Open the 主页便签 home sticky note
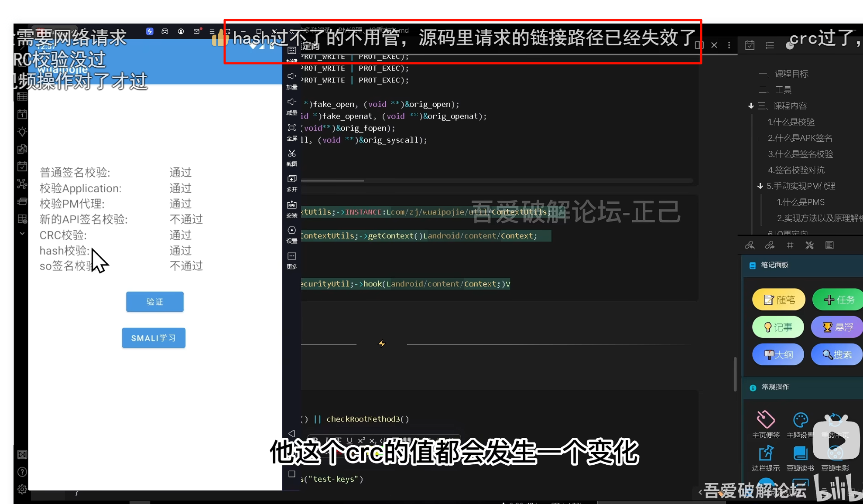Screen dimensions: 863x504 point(766,425)
